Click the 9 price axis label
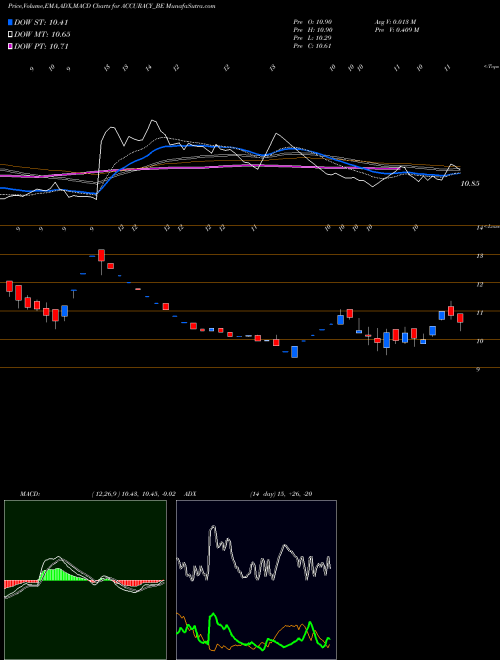Image resolution: width=500 pixels, height=660 pixels. click(x=479, y=370)
